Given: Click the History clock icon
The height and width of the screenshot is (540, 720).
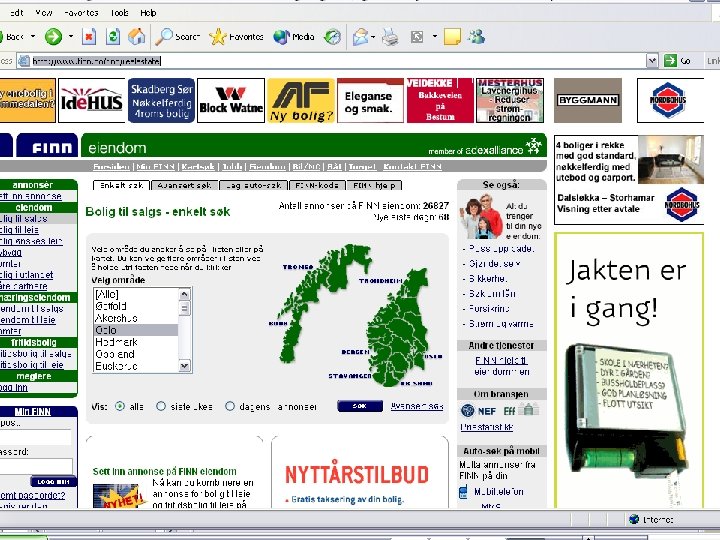Looking at the screenshot, I should (x=332, y=36).
